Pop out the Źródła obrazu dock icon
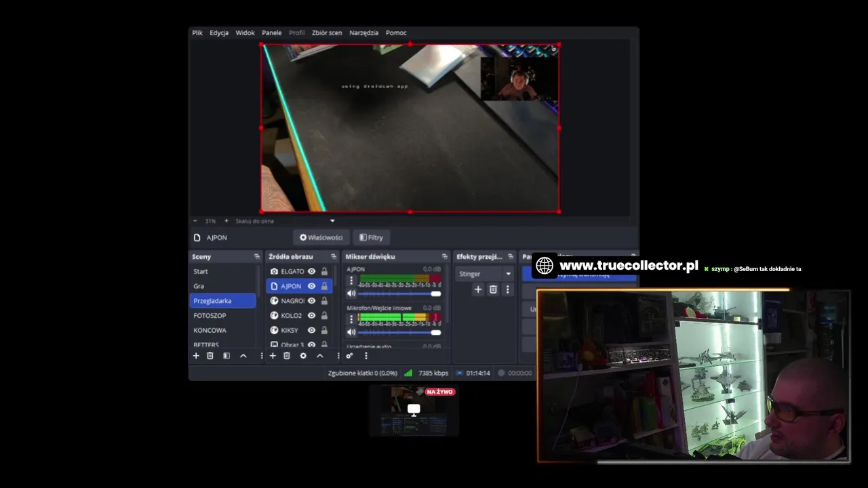The height and width of the screenshot is (488, 868). [x=333, y=256]
